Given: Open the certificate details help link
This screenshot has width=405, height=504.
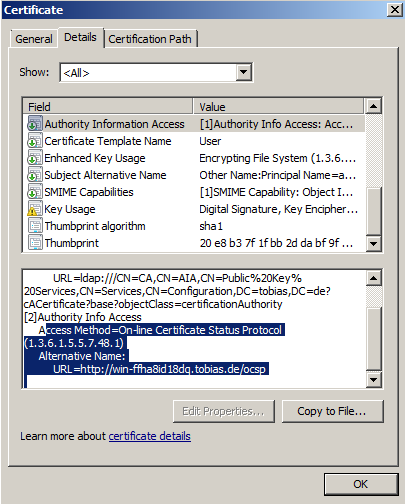Looking at the screenshot, I should click(150, 436).
